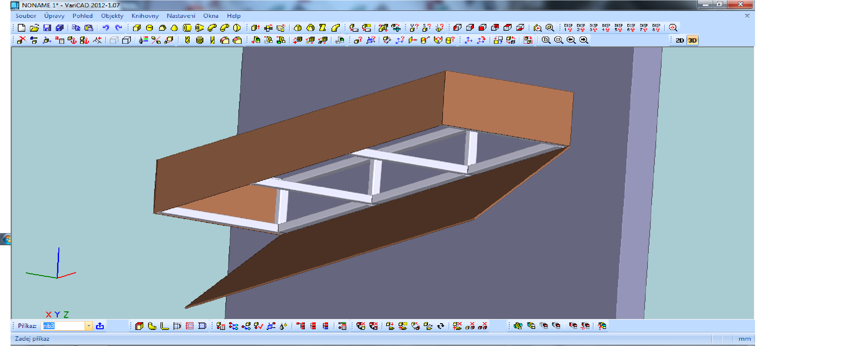The image size is (868, 357).
Task: Open the Objekty menu
Action: (112, 16)
